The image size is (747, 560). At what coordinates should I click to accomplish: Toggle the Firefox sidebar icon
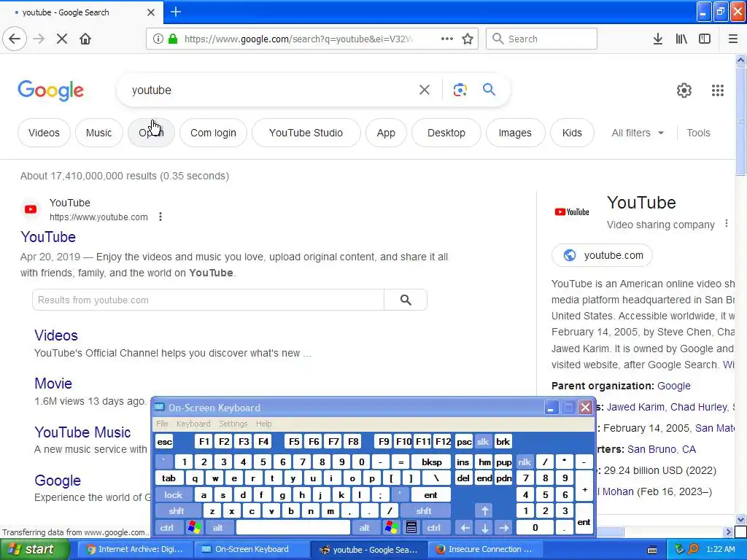[x=705, y=39]
